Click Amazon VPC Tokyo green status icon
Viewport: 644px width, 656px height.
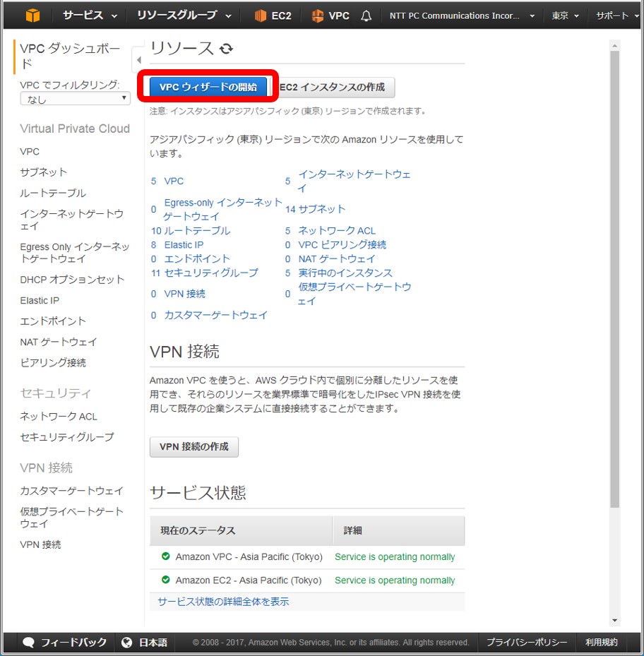coord(166,556)
